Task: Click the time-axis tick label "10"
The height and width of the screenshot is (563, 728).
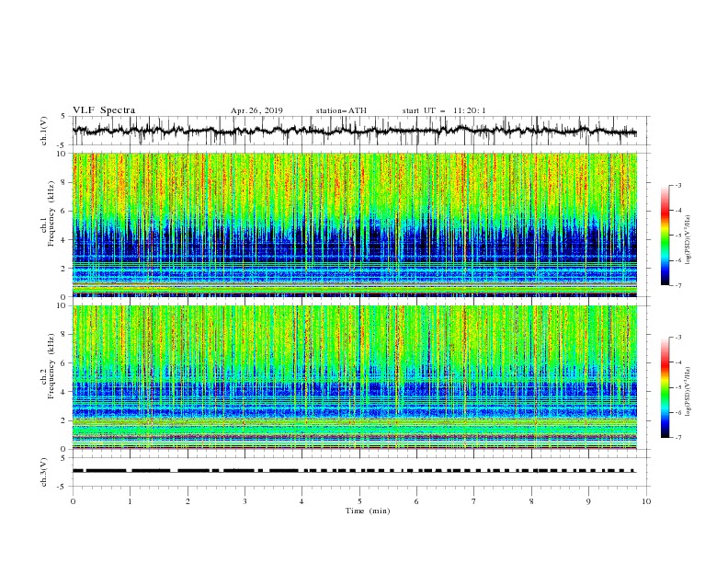Action: click(x=646, y=501)
